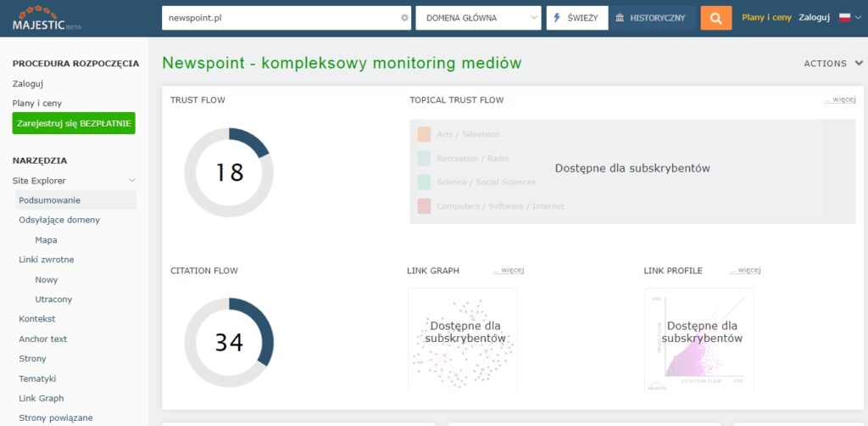Screen dimensions: 868x426
Task: Click the orange search magnifier button
Action: coord(715,19)
